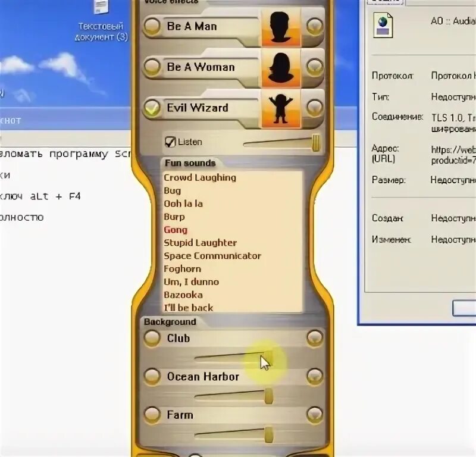
Task: Enable the Club background radio
Action: [152, 337]
